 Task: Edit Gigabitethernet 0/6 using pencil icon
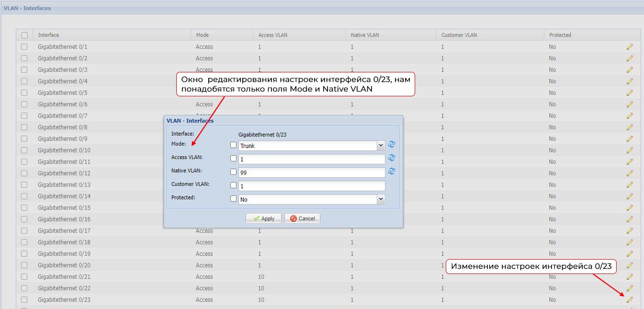[629, 104]
